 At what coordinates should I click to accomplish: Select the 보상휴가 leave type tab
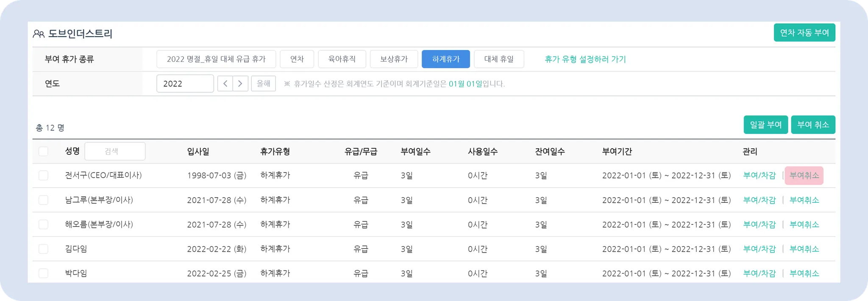tap(394, 59)
